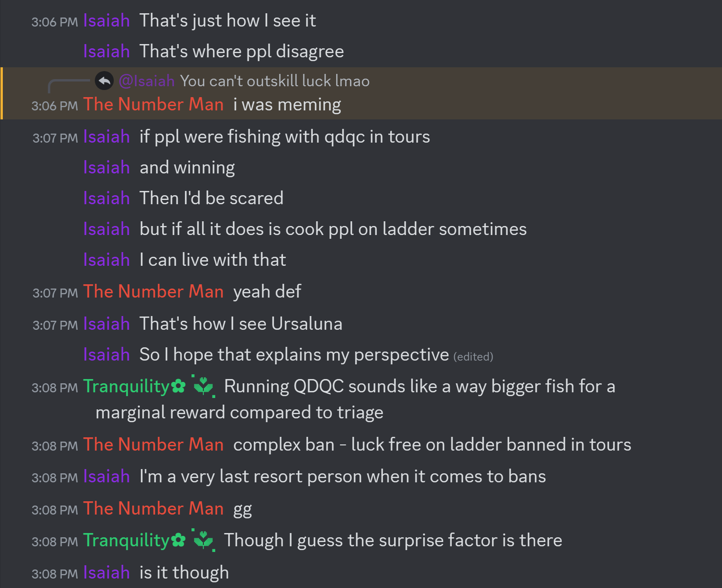Screen dimensions: 722x588
Task: Jump to replied message 'You can't outskill luck lmao'
Action: (x=274, y=81)
